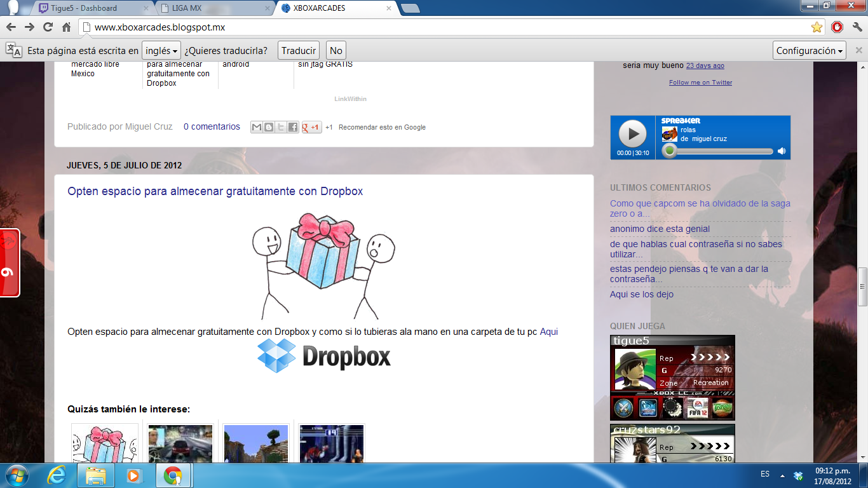Open the fighting game related post thumbnail
This screenshot has height=488, width=868.
coord(332,444)
